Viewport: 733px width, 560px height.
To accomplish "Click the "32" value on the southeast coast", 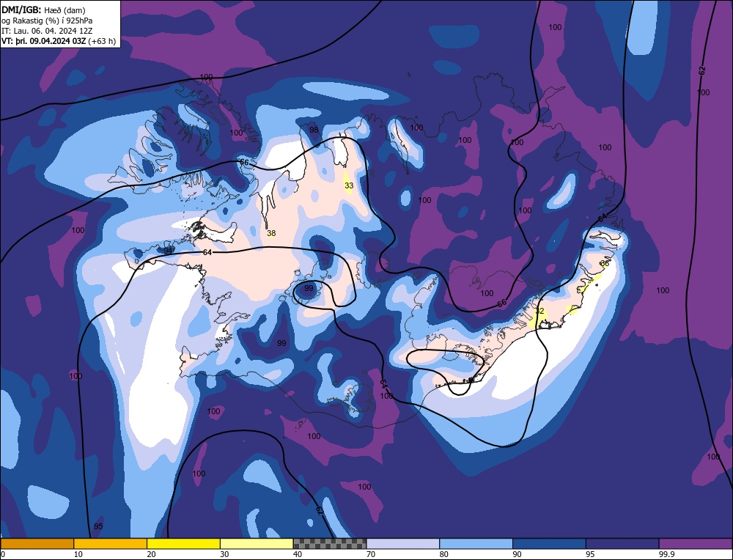I will [539, 311].
